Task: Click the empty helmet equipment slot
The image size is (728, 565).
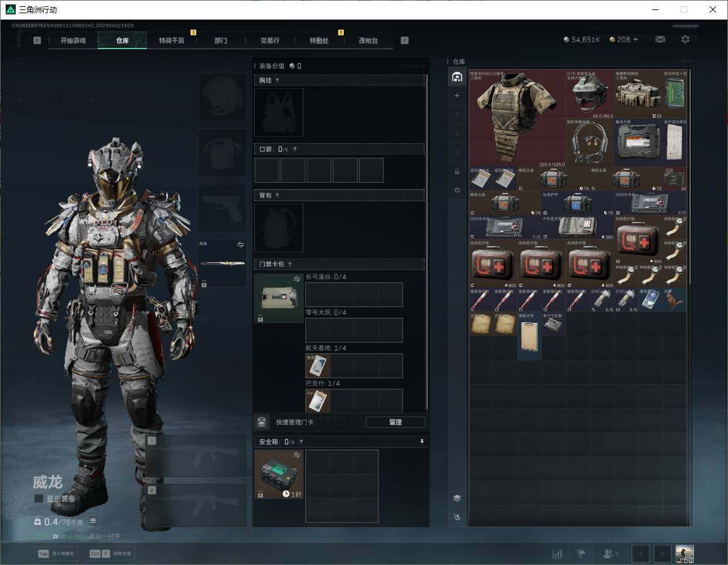Action: point(223,98)
